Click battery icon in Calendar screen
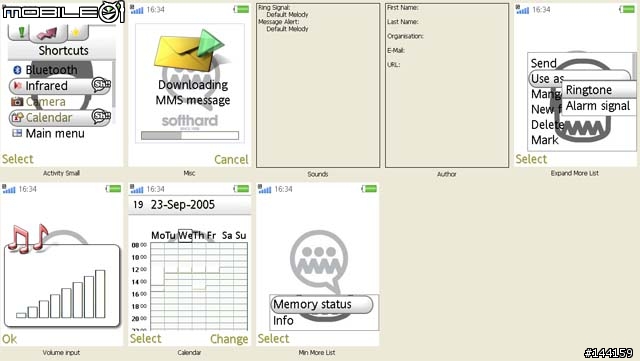This screenshot has height=361, width=640. click(241, 189)
